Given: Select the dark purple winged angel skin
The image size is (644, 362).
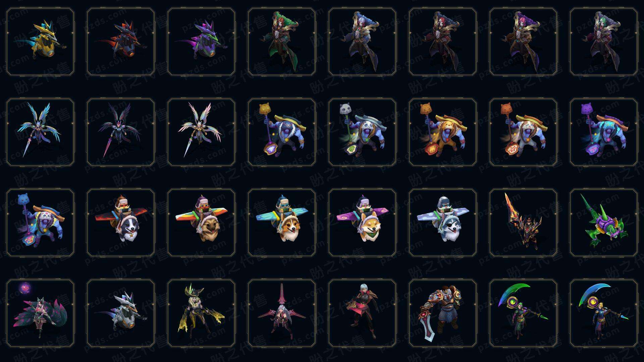Looking at the screenshot, I should coord(121,132).
